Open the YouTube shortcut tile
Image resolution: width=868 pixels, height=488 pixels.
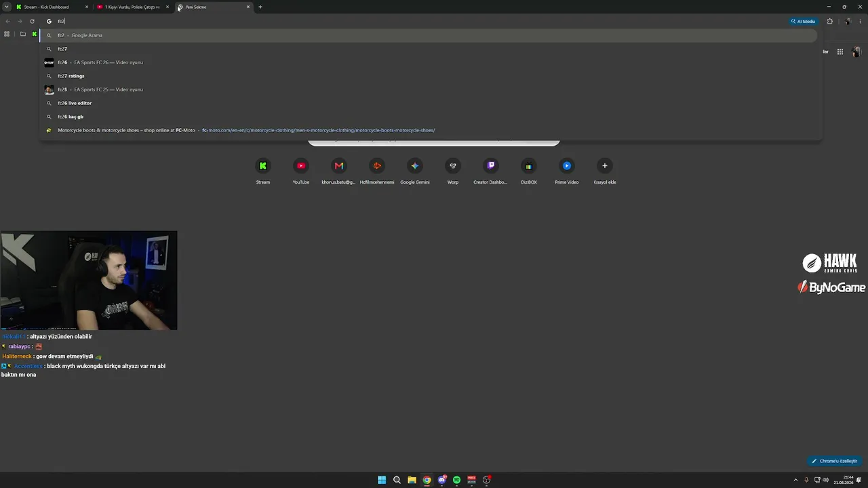coord(301,171)
